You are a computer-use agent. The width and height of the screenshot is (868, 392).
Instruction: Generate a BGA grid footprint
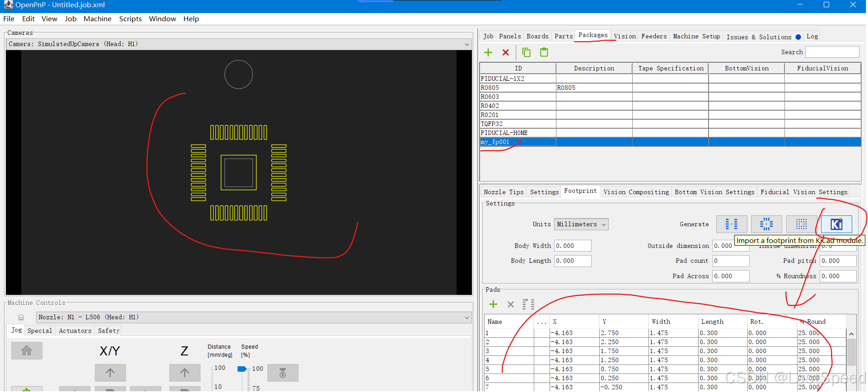(802, 224)
